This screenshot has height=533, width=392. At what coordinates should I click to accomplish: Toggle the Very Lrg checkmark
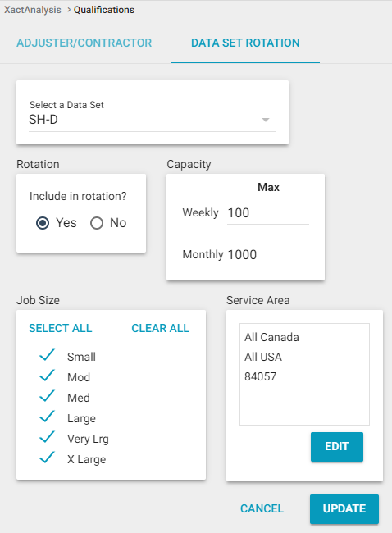(x=47, y=437)
